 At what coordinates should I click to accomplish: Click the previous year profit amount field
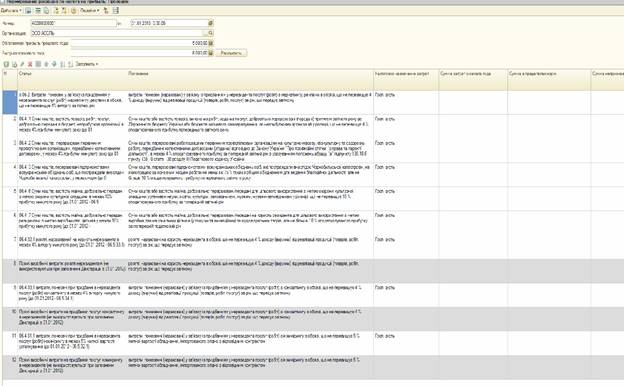pyautogui.click(x=139, y=43)
